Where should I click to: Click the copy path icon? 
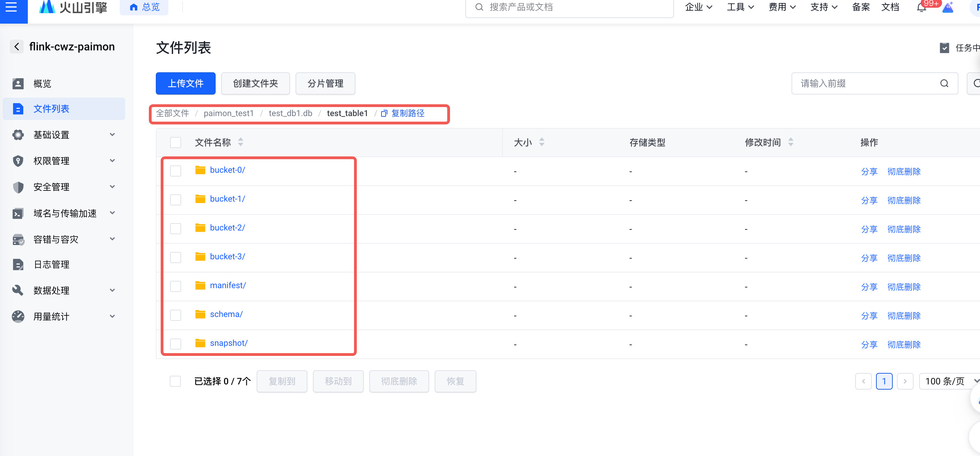pos(384,113)
